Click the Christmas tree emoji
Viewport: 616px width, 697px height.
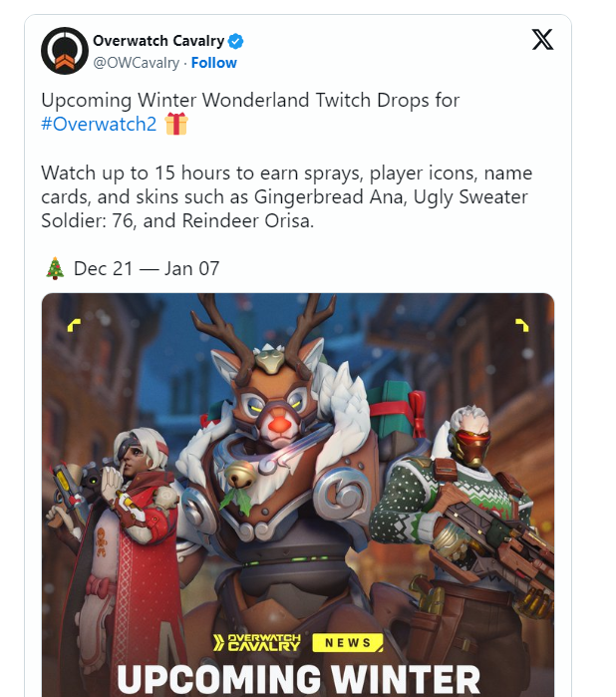click(55, 268)
